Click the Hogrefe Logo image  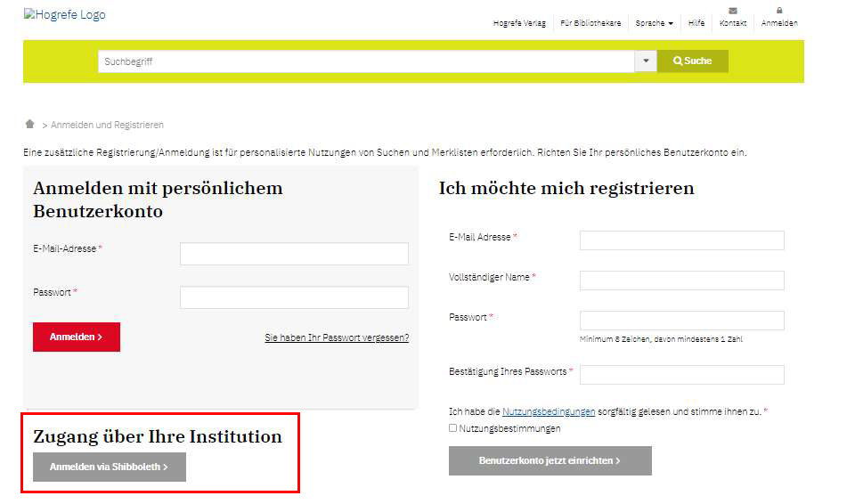coord(64,15)
